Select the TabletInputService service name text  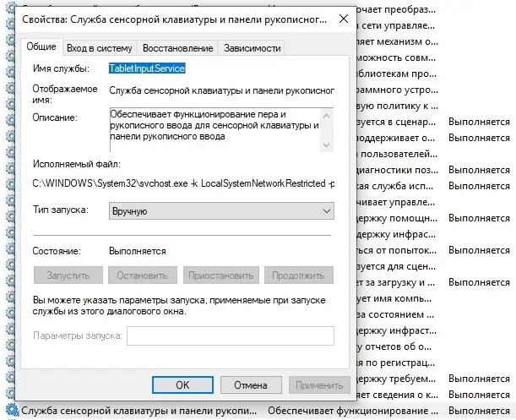[147, 68]
